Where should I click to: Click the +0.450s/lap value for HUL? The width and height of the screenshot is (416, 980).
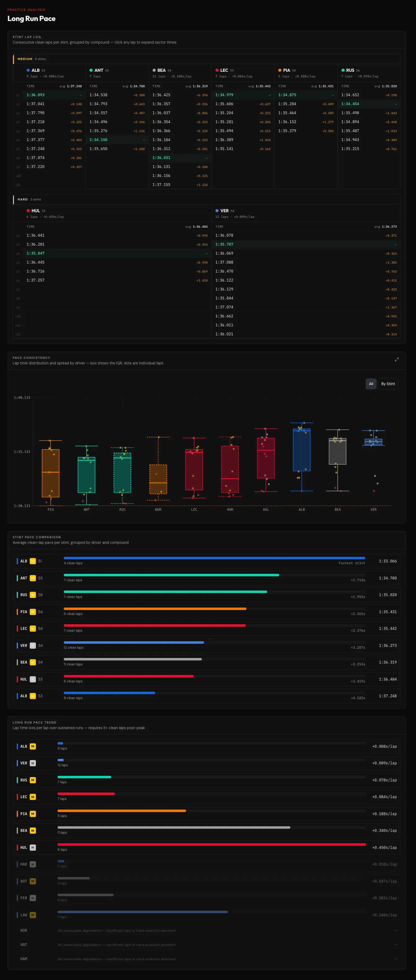(384, 848)
